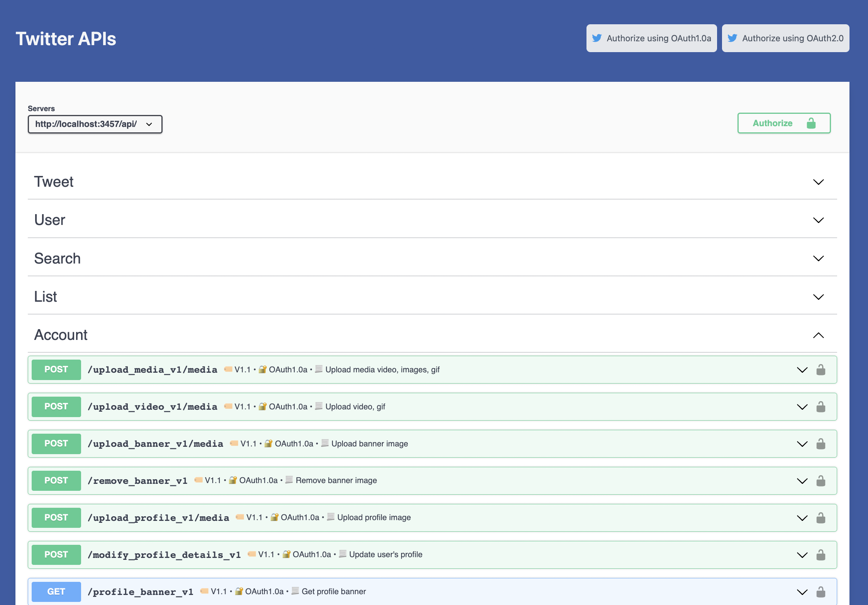Click Twitter bird icon on OAuth1.0a button

click(x=597, y=38)
